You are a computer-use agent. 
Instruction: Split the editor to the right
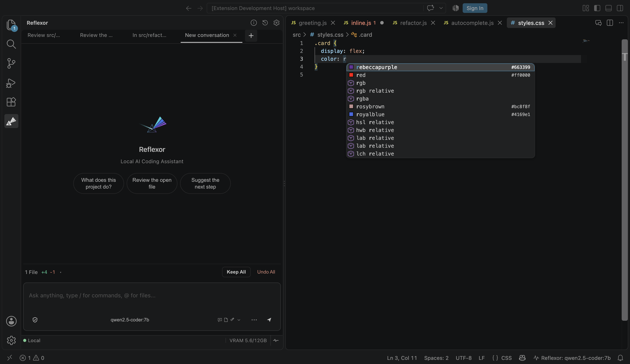tap(610, 23)
